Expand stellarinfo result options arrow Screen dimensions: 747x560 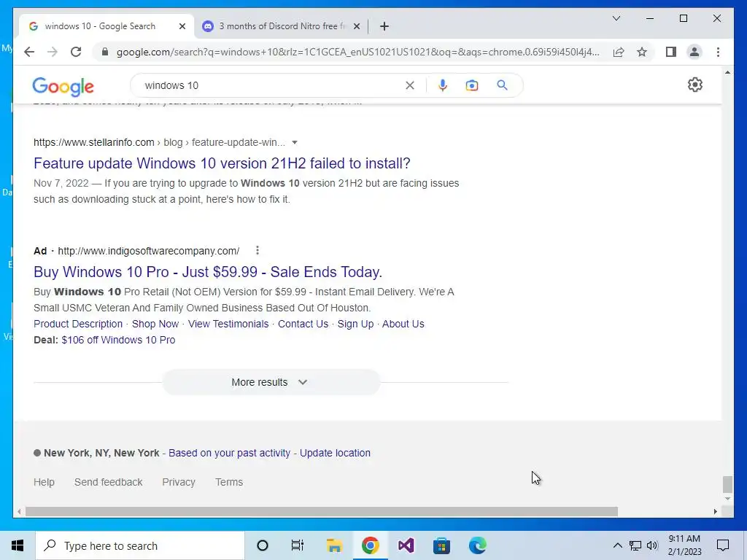[x=295, y=142]
